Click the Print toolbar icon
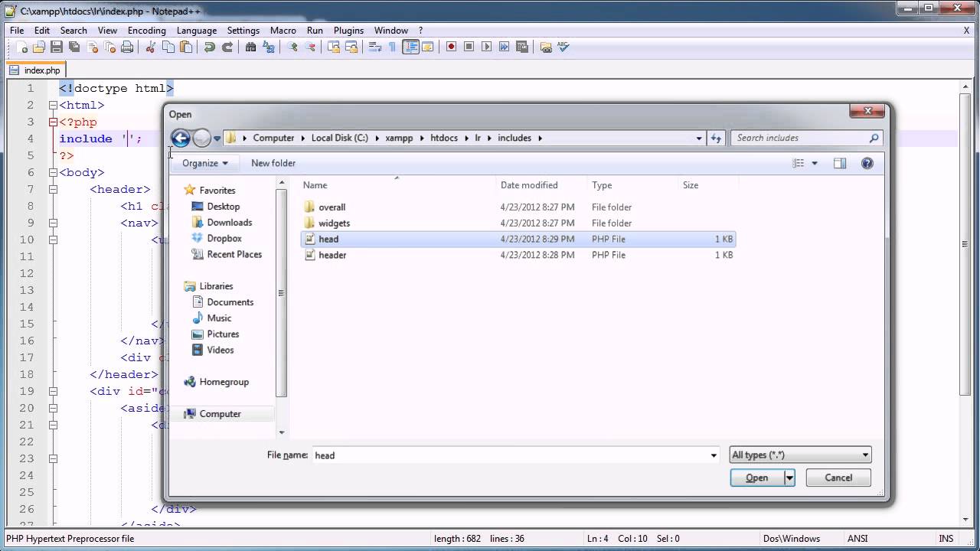The height and width of the screenshot is (551, 980). [127, 47]
